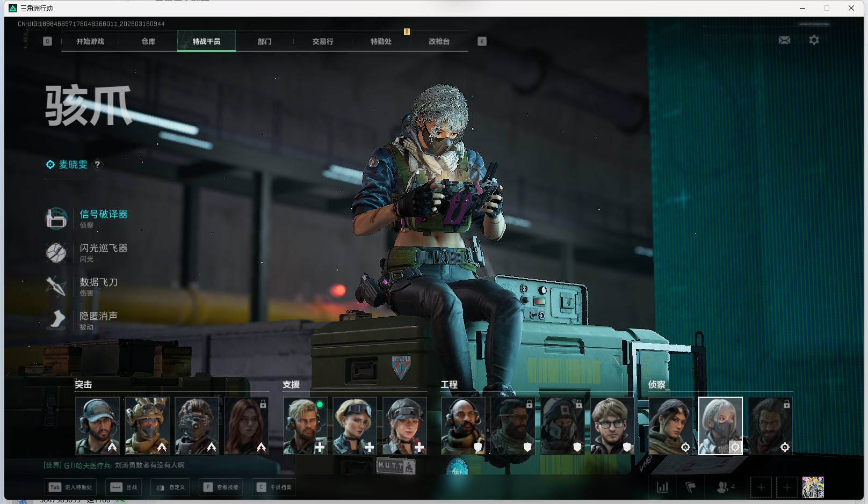The image size is (868, 504).
Task: Select the 信号破译器 skill icon
Action: pos(56,218)
